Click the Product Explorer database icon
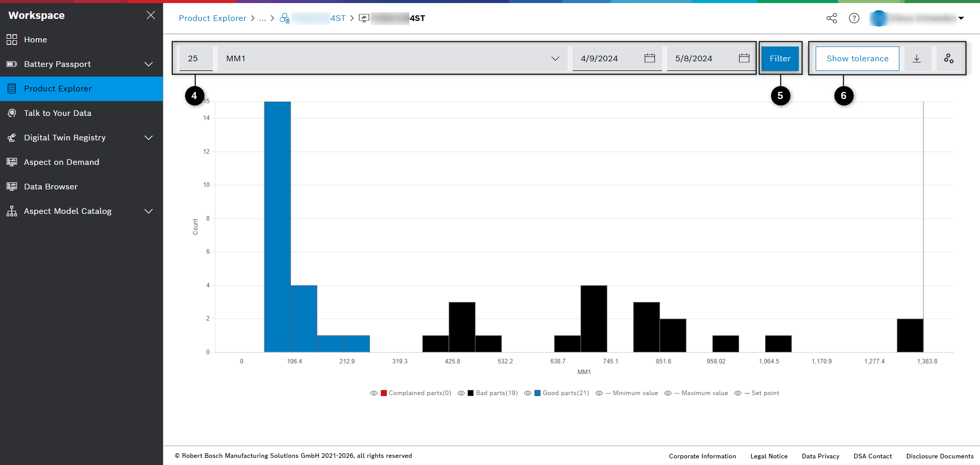The height and width of the screenshot is (465, 980). coord(12,89)
